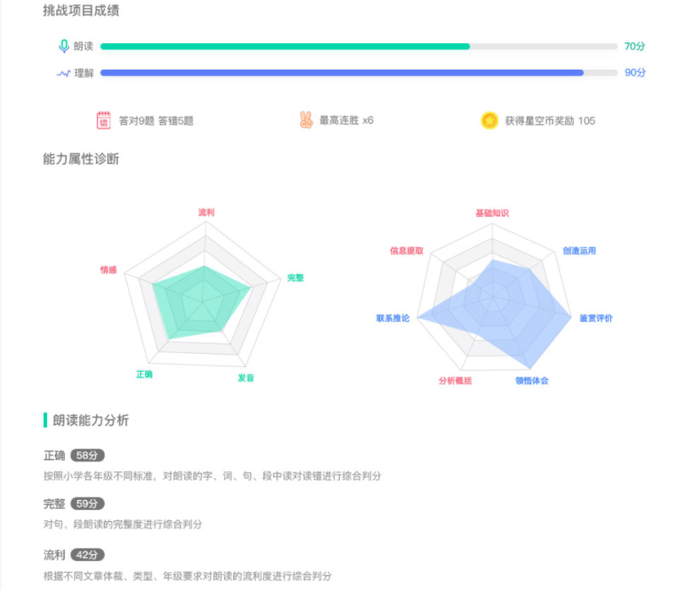
Task: Click the microphone icon beside 朗读
Action: [x=64, y=46]
